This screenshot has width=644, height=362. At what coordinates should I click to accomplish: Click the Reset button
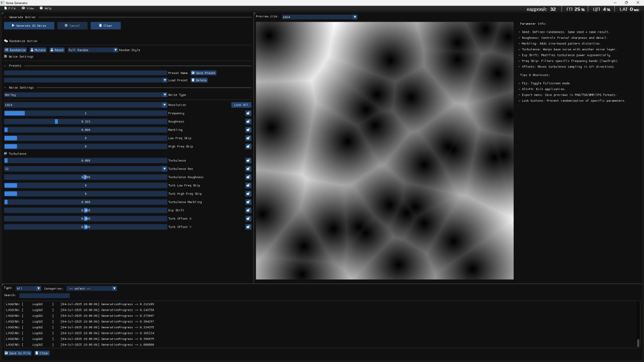pos(57,50)
